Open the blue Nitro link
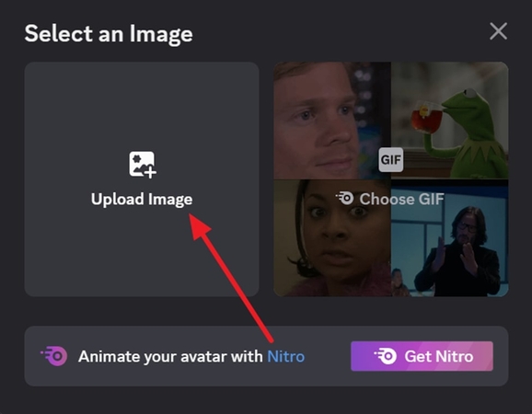 click(286, 356)
